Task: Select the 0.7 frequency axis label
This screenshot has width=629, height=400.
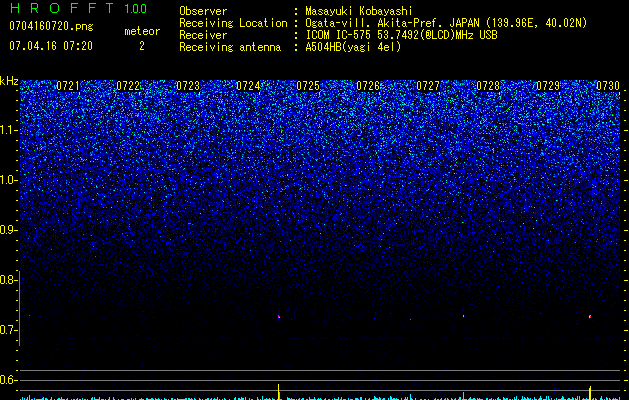Action: [x=8, y=330]
